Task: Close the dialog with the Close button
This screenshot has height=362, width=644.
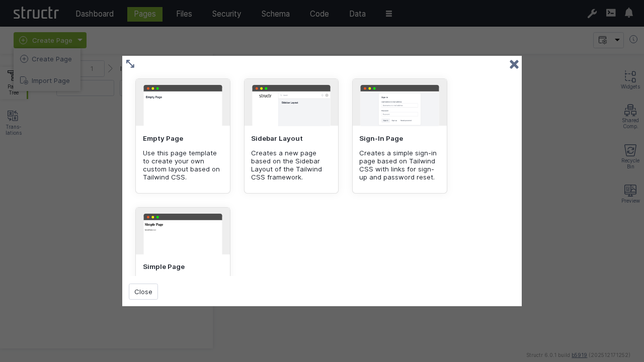Action: point(143,292)
